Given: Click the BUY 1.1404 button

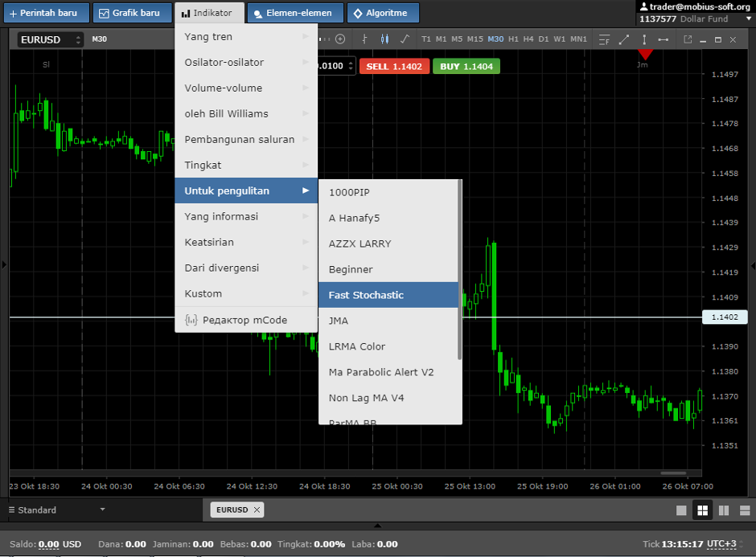Looking at the screenshot, I should 466,67.
